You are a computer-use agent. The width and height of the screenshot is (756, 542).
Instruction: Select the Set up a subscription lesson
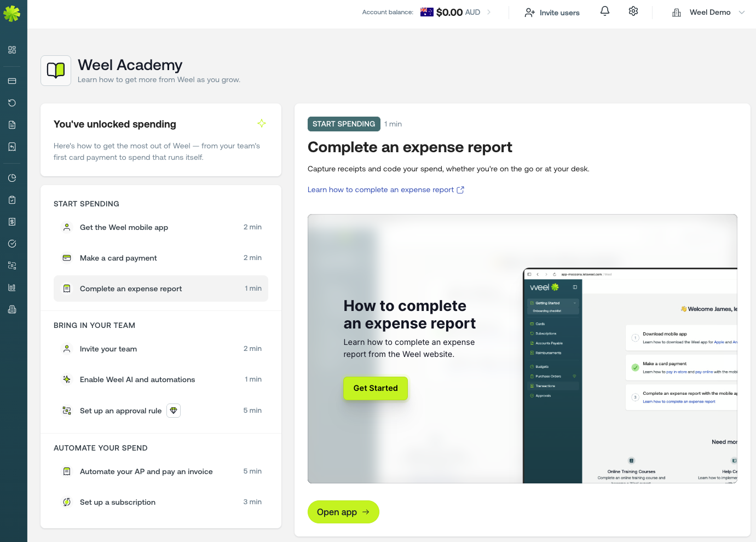click(161, 502)
